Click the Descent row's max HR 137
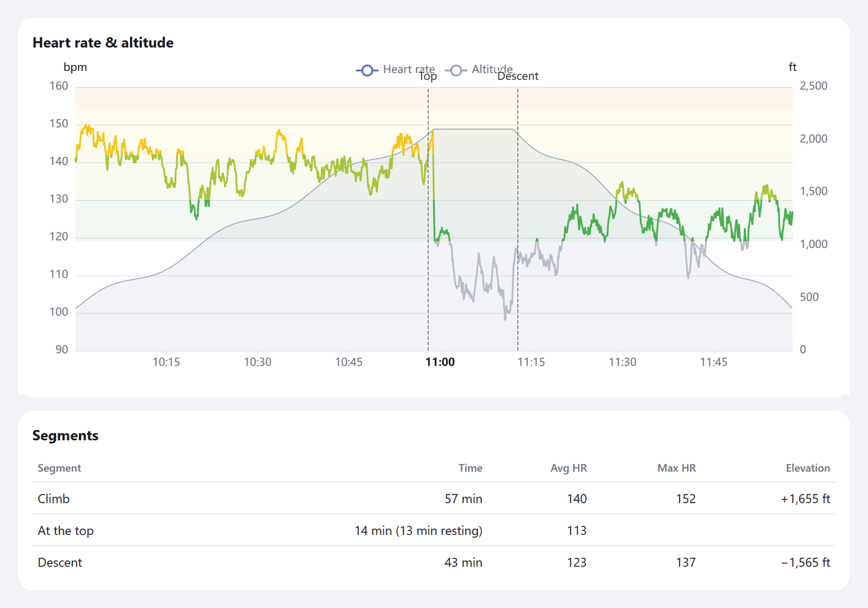 pyautogui.click(x=686, y=563)
